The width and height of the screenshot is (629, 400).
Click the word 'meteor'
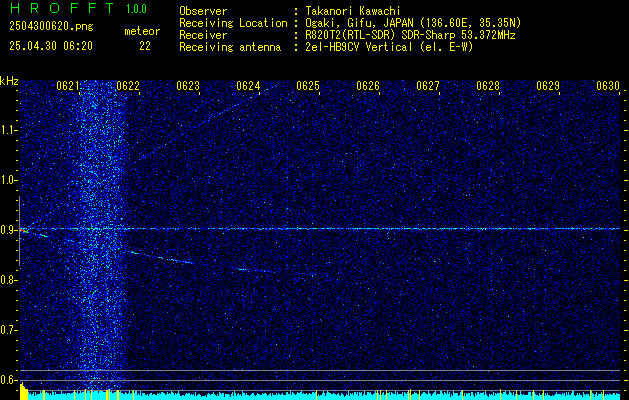click(x=142, y=31)
